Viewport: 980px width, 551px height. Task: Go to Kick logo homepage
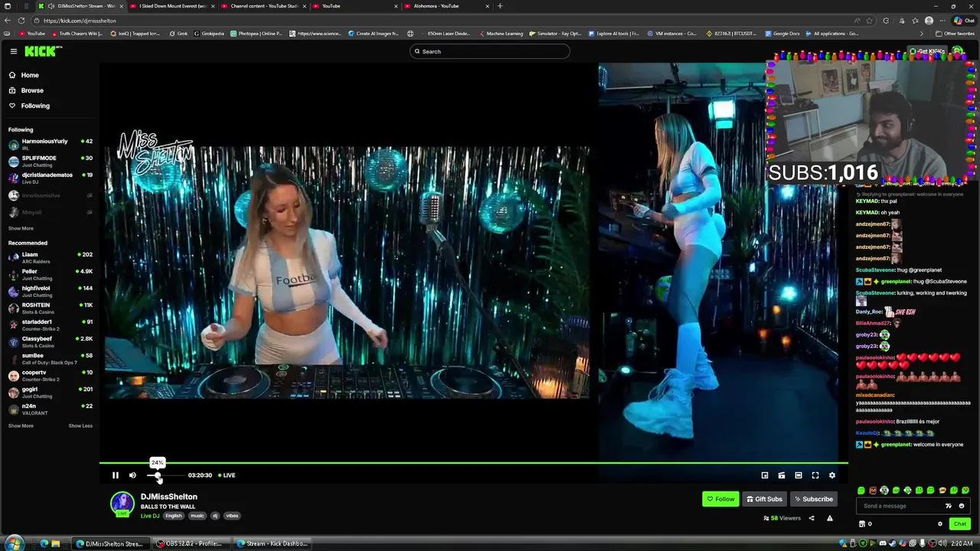[x=44, y=51]
